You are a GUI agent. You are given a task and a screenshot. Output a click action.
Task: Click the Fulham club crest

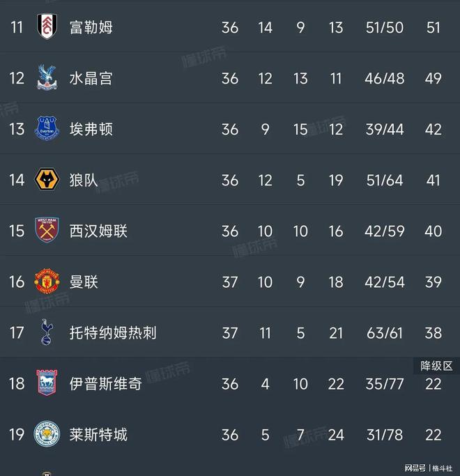click(x=47, y=26)
